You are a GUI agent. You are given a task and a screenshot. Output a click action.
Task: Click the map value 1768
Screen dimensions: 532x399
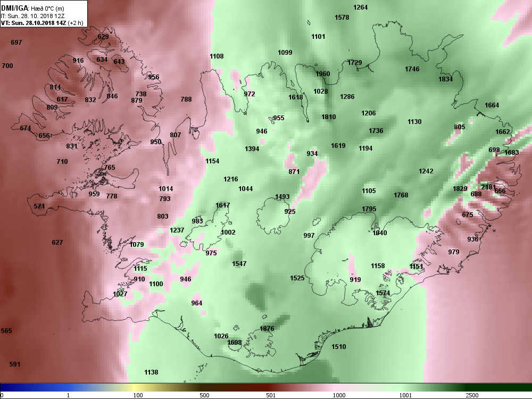point(401,195)
